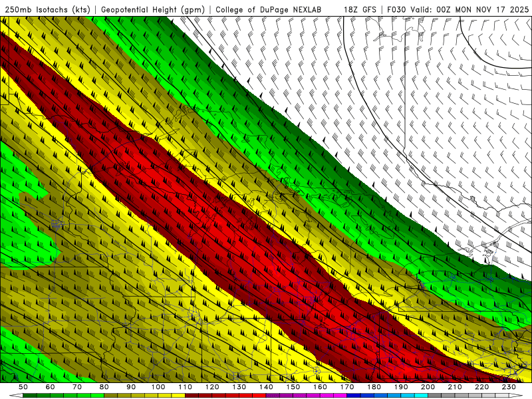532x399 pixels.
Task: Click the 100 knot legend label
Action: point(158,387)
